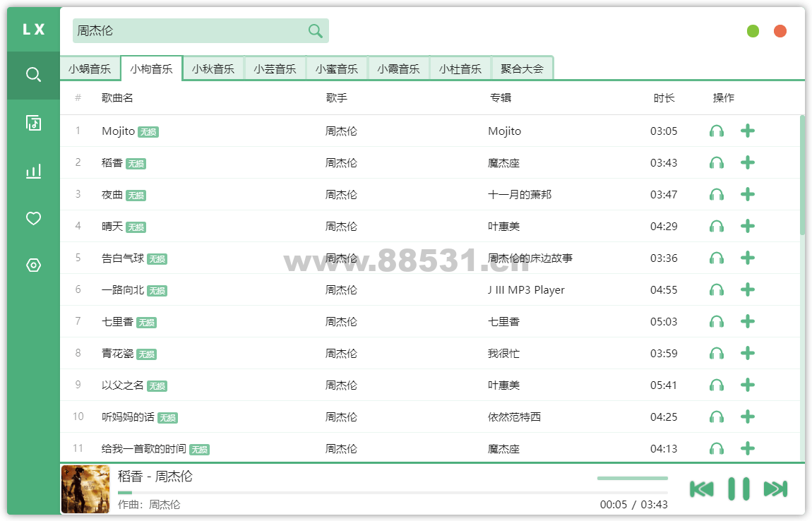This screenshot has height=521, width=812.
Task: Click the green minimize window dot
Action: click(753, 31)
